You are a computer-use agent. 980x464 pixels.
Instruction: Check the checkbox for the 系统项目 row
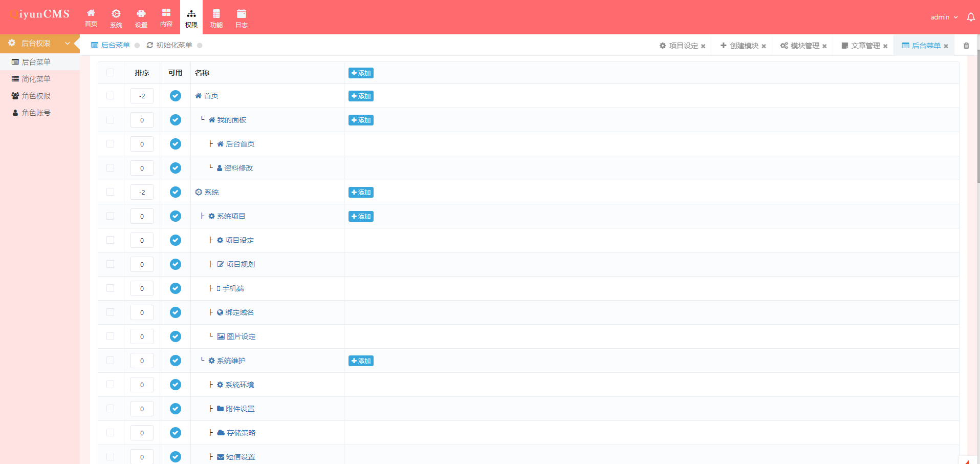coord(111,216)
